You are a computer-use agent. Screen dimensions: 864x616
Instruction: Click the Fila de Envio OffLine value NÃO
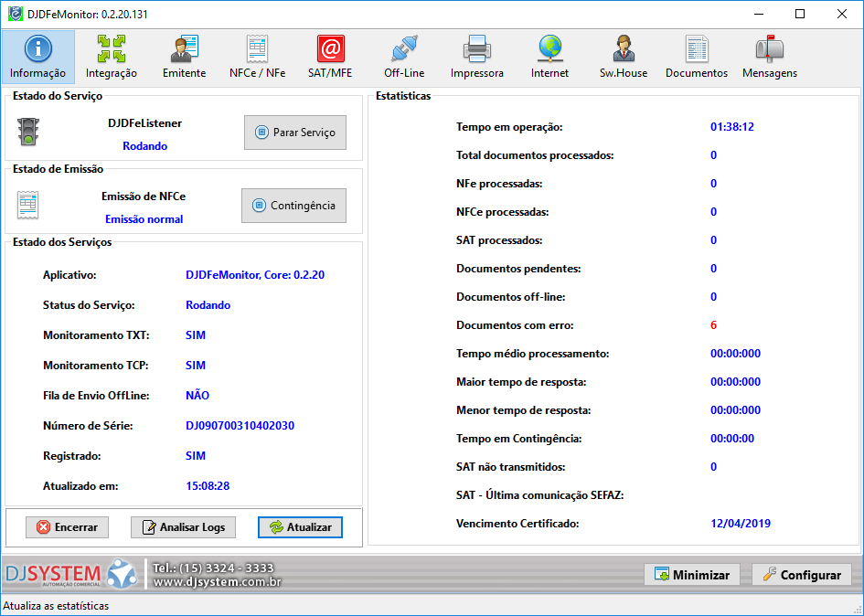tap(197, 396)
